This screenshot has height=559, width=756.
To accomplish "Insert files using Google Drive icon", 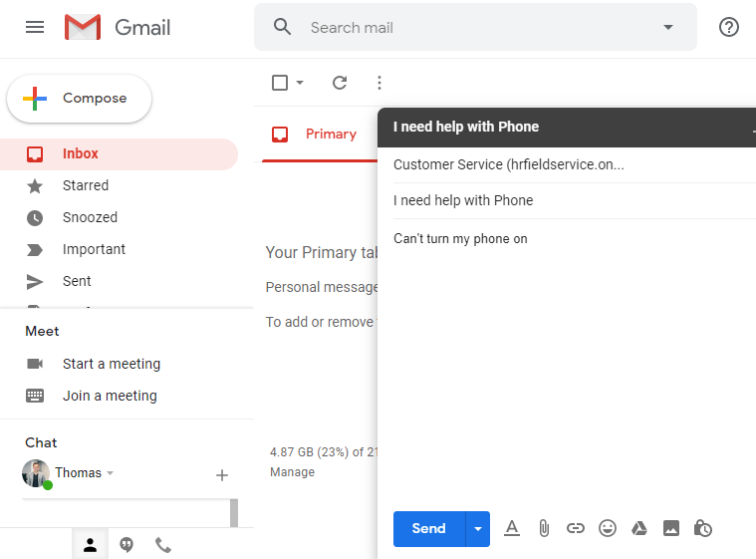I will [639, 528].
